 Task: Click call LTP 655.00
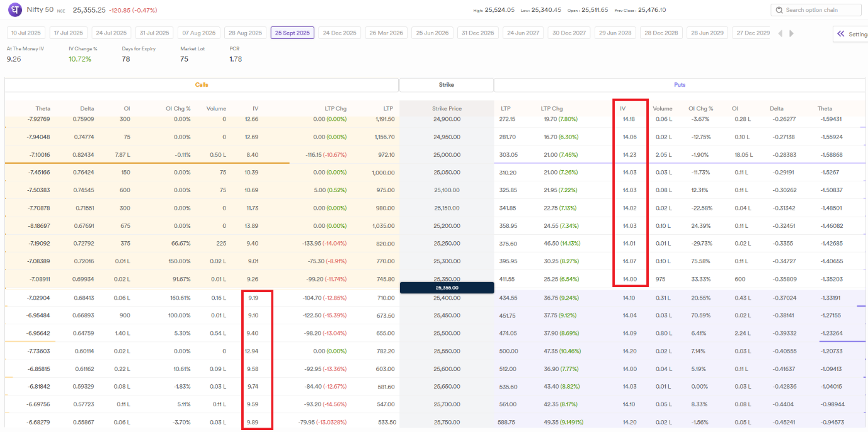click(385, 333)
